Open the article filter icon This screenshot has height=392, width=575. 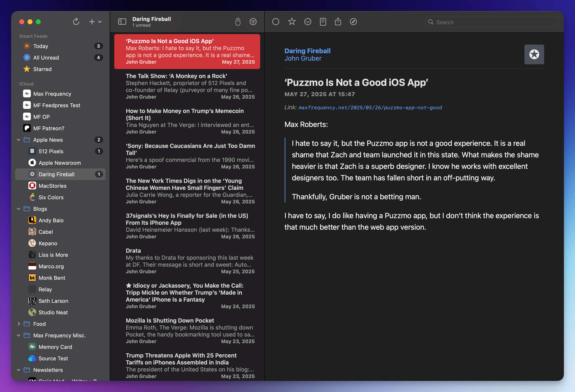point(253,22)
